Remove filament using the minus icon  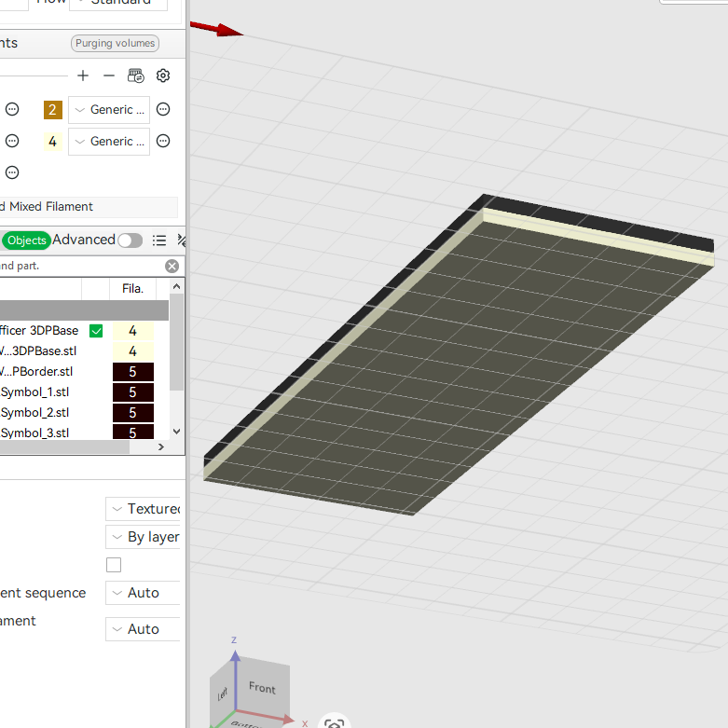tap(109, 76)
